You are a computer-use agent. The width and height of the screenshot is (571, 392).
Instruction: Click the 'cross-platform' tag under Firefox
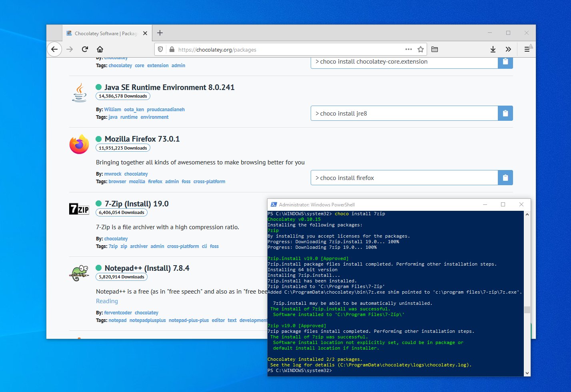click(x=209, y=181)
